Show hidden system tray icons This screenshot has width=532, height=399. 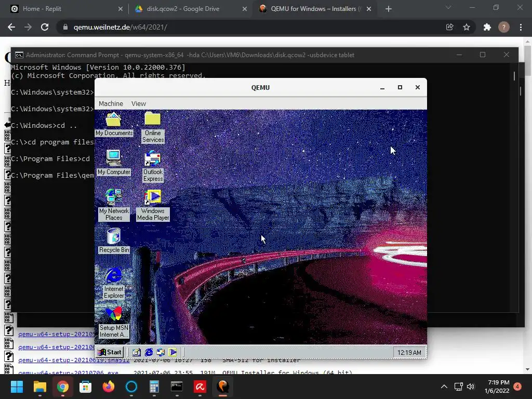(x=444, y=387)
